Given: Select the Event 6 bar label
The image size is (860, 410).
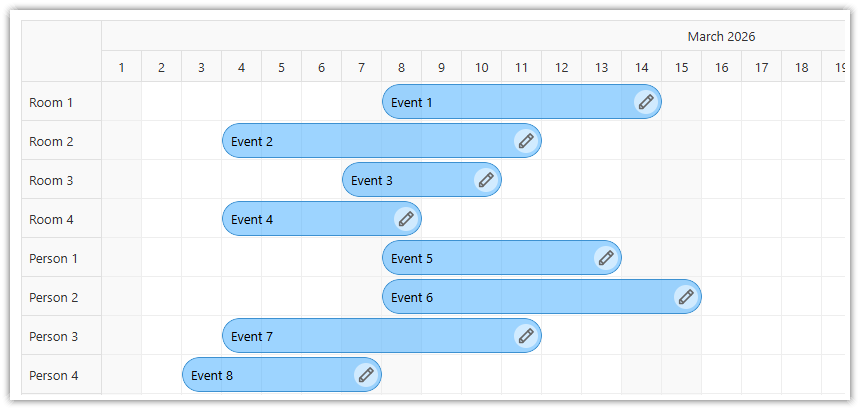Looking at the screenshot, I should [x=412, y=297].
